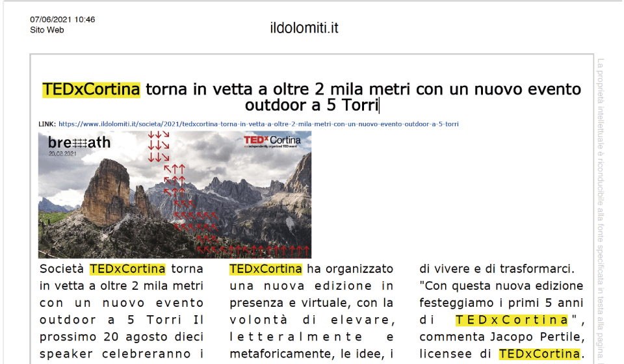Click the 20.08.2021 date under the breath logo
This screenshot has height=364, width=624.
(x=62, y=154)
